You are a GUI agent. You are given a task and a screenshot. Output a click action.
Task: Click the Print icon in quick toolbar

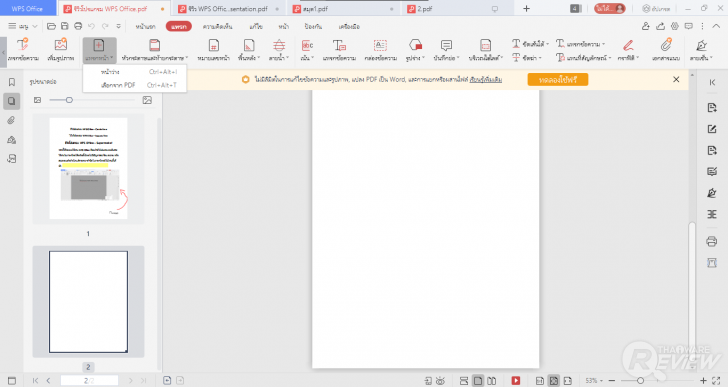(x=78, y=26)
